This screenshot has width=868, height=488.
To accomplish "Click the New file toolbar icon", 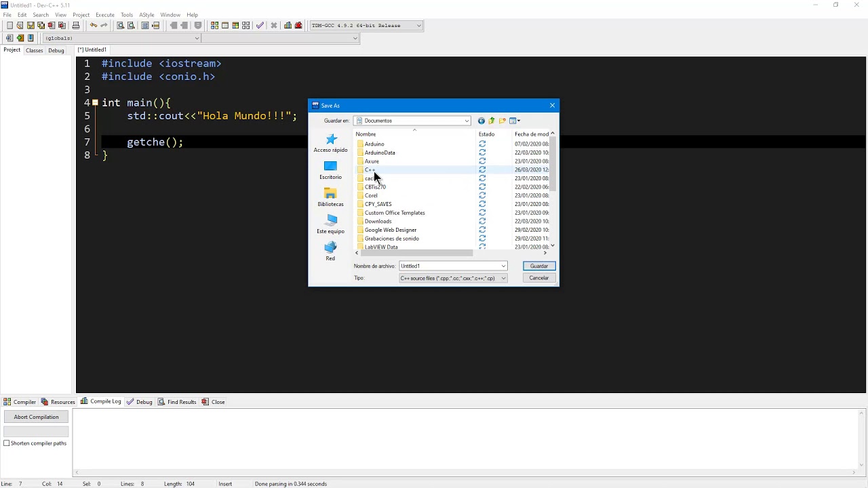I will 9,26.
